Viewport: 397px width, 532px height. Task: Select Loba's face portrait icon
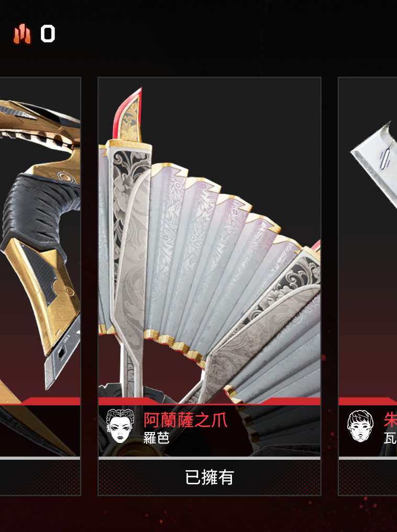click(120, 426)
